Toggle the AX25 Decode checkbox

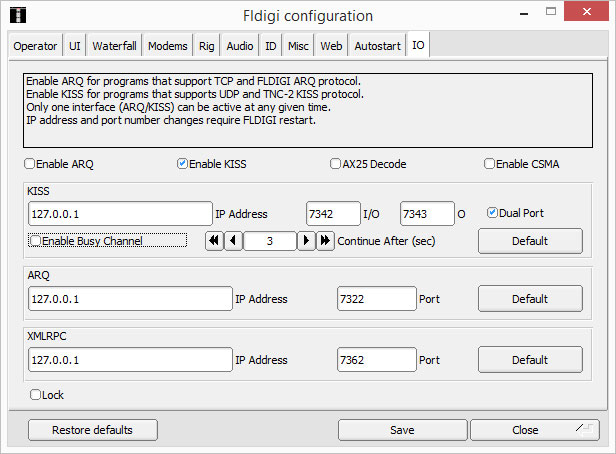point(336,164)
